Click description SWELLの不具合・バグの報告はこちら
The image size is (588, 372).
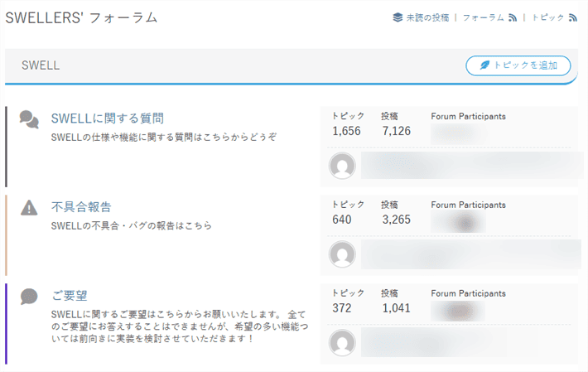[x=131, y=225]
